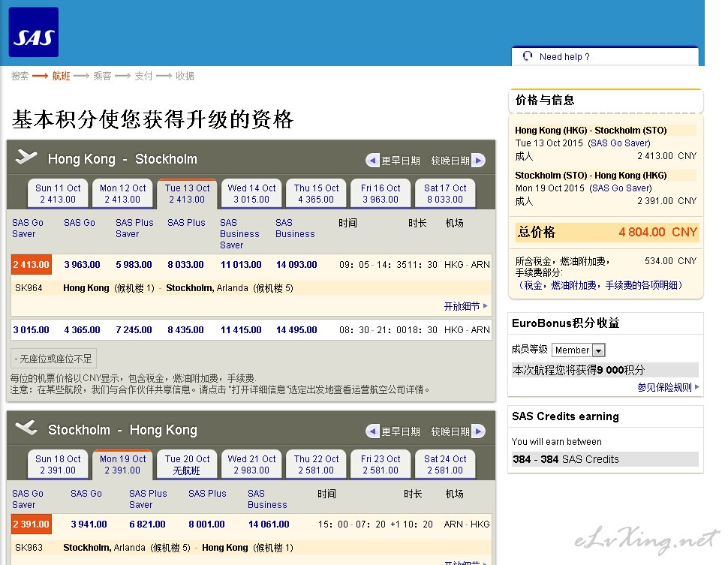Choose return SAS Plus fare 8 001.00

pos(206,524)
